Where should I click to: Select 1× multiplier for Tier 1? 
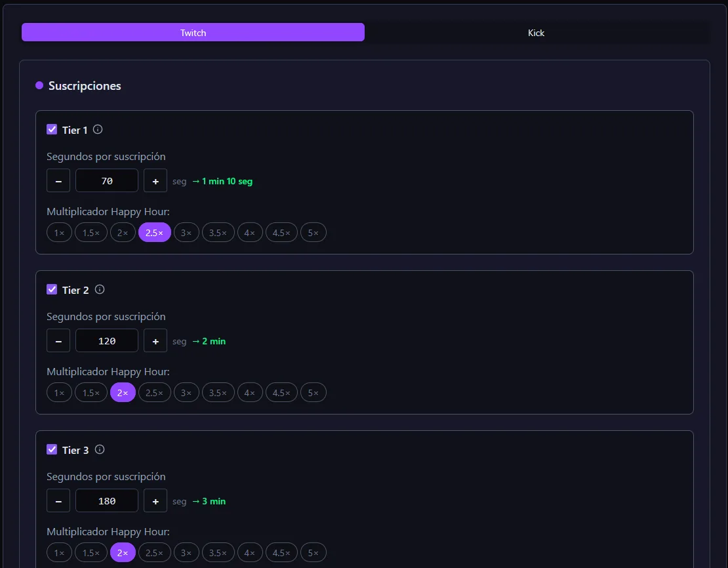(60, 233)
